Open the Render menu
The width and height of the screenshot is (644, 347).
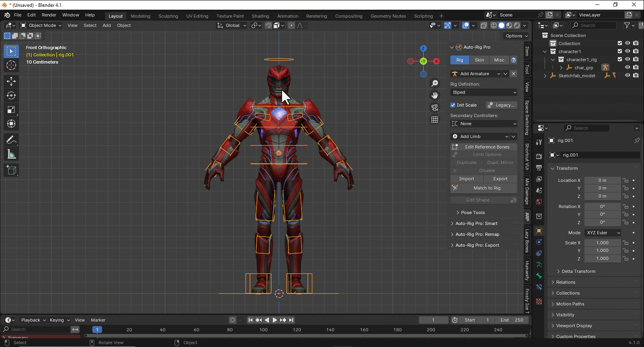click(x=49, y=15)
